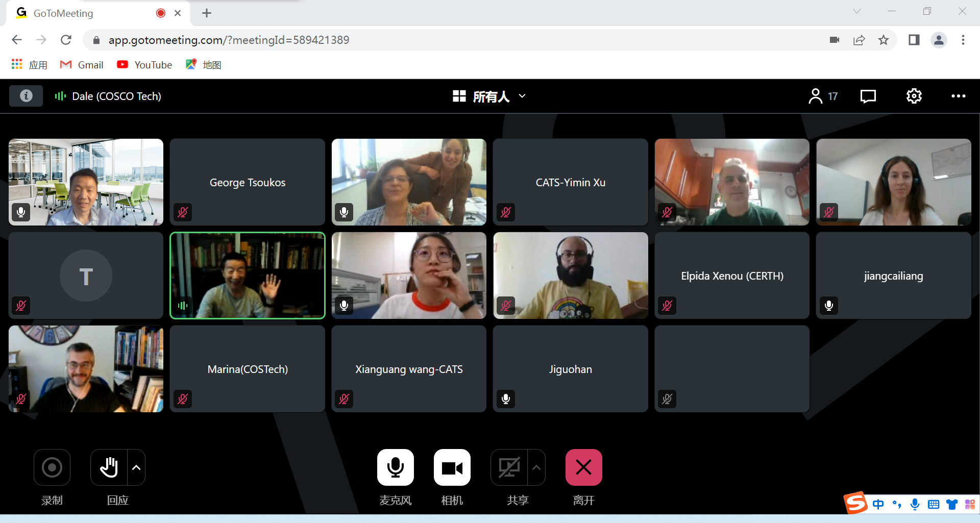Viewport: 980px width, 523px height.
Task: Click the Sogou voice input microphone
Action: [915, 505]
